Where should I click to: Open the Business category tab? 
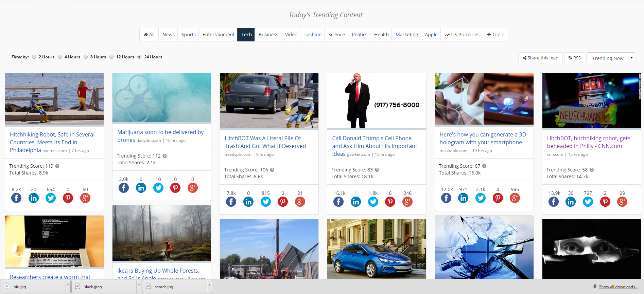coord(268,35)
